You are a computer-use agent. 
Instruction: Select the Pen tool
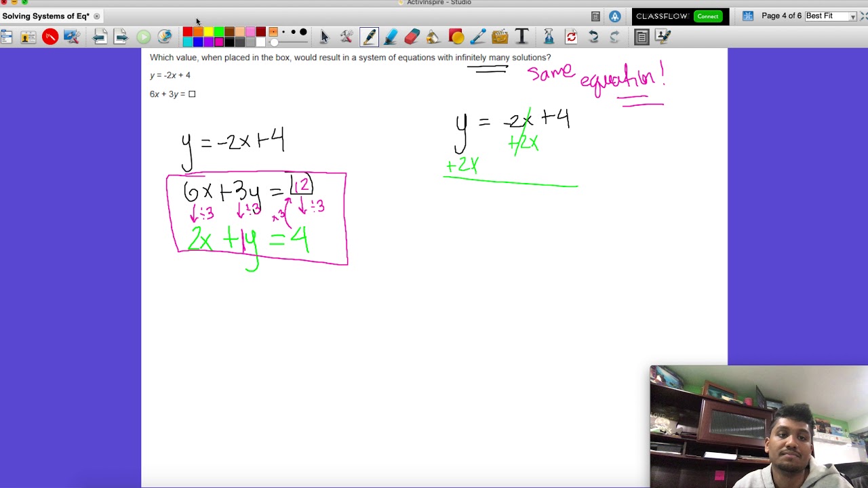click(369, 37)
